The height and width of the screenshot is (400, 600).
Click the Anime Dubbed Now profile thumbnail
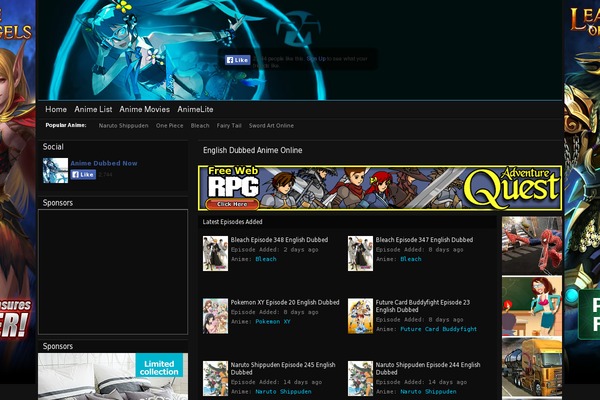pos(55,170)
